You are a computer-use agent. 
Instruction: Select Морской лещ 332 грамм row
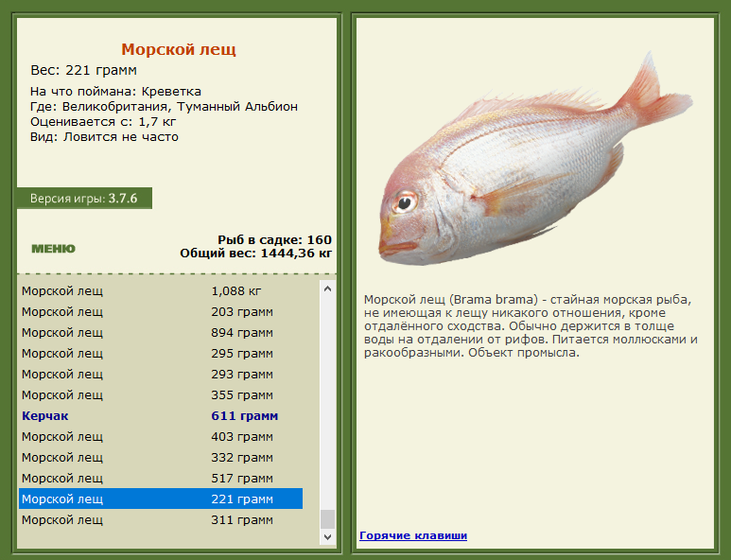tap(161, 458)
